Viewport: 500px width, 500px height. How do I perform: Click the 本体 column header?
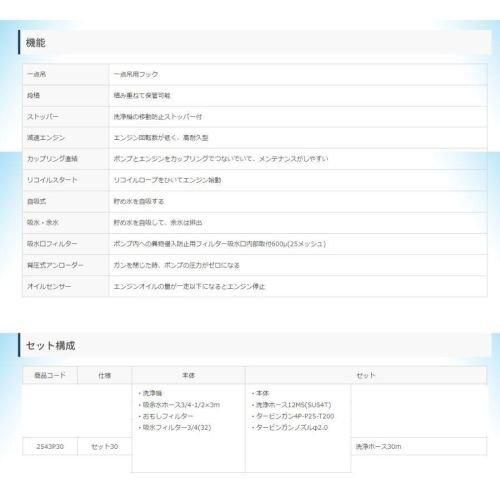[x=188, y=375]
